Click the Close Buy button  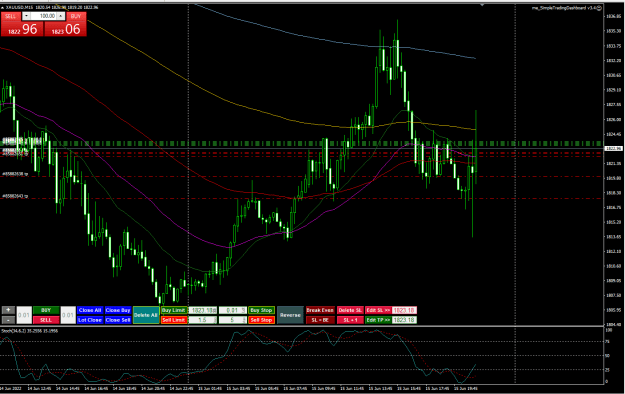[x=118, y=310]
